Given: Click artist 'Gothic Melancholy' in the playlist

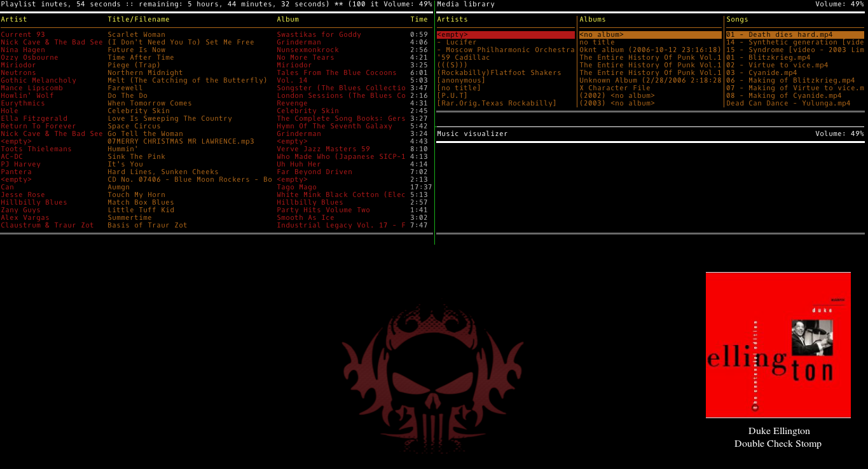Looking at the screenshot, I should coord(38,81).
